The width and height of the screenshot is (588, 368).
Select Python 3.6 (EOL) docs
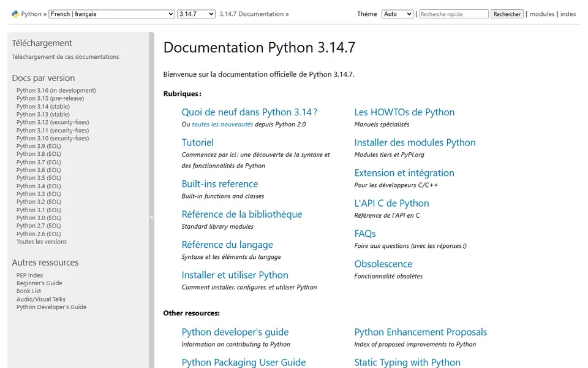click(x=39, y=171)
